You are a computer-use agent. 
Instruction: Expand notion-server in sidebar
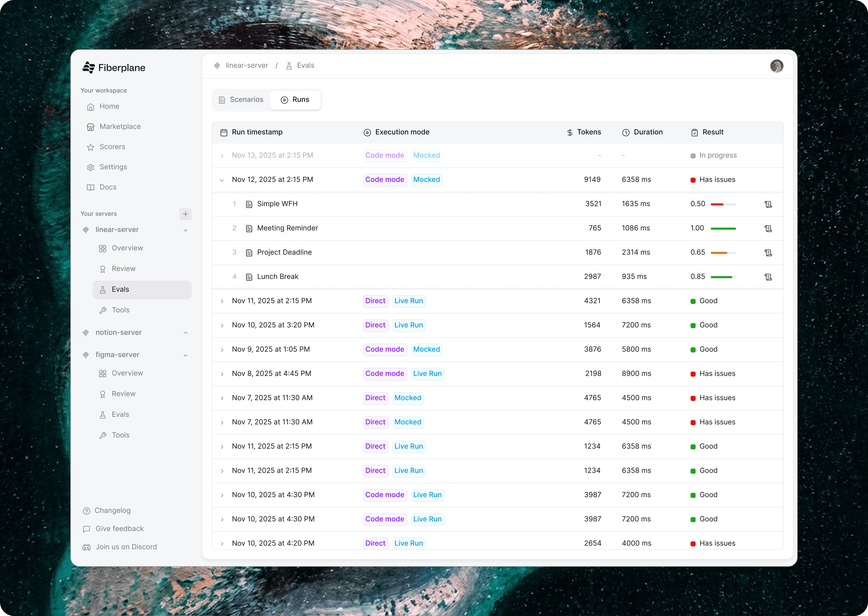pos(185,333)
